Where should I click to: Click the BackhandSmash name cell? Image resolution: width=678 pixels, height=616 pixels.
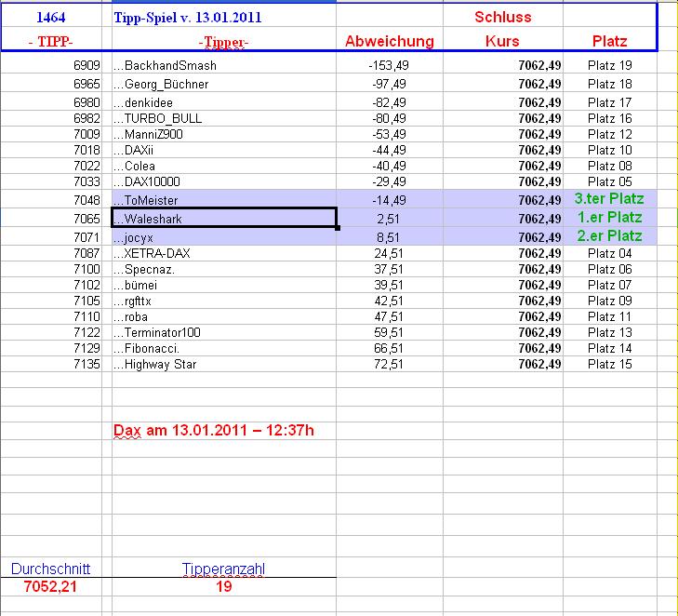coord(224,65)
